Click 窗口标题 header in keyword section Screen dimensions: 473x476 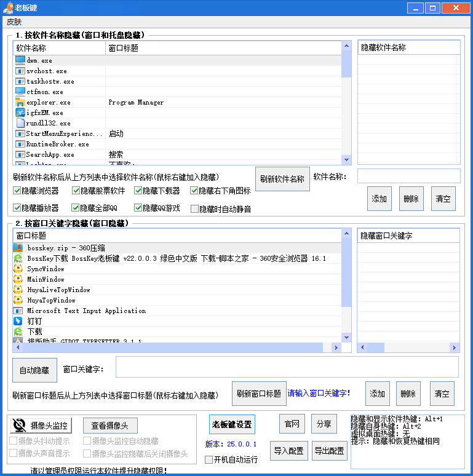177,236
